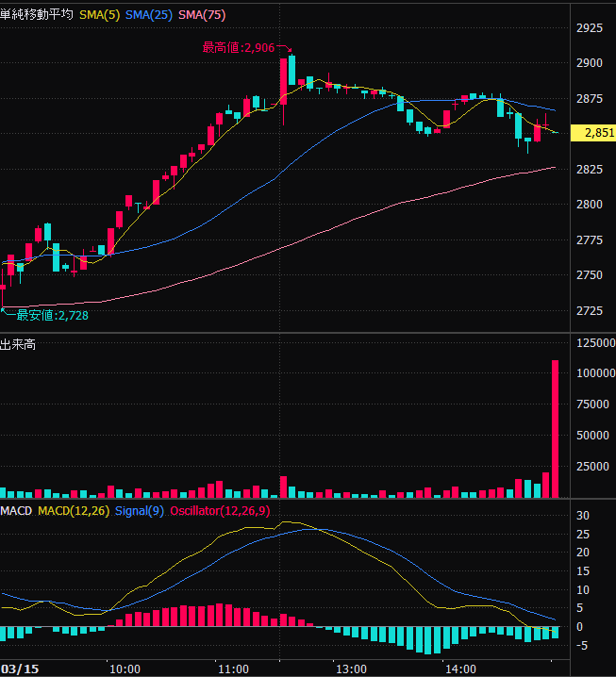
Task: Click the tallest red volume bar
Action: pos(555,429)
